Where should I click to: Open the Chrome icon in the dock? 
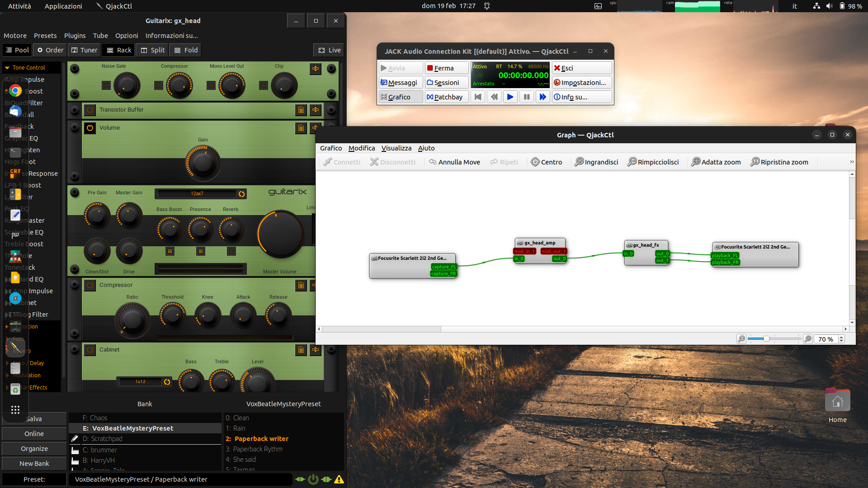15,91
